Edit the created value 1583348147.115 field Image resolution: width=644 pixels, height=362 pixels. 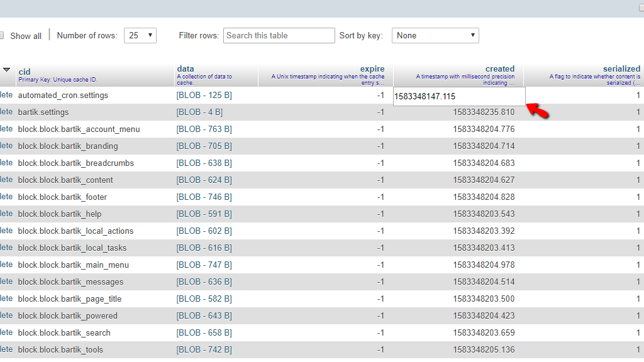click(x=459, y=96)
